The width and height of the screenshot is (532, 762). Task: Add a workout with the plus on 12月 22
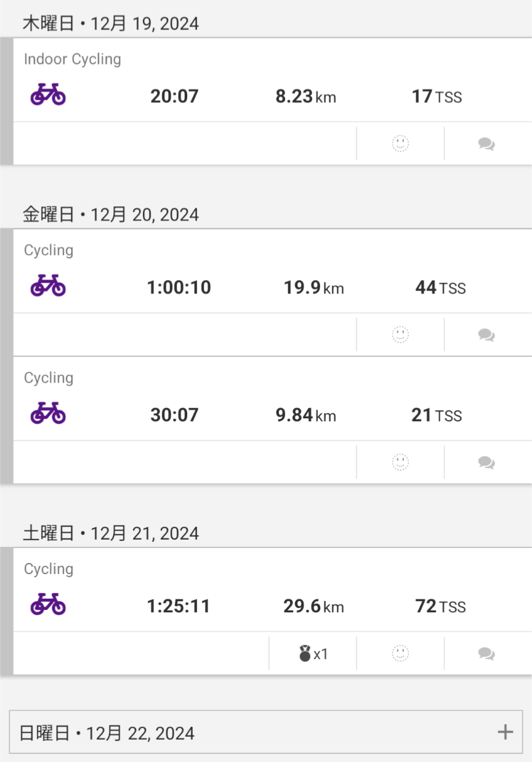coord(505,732)
